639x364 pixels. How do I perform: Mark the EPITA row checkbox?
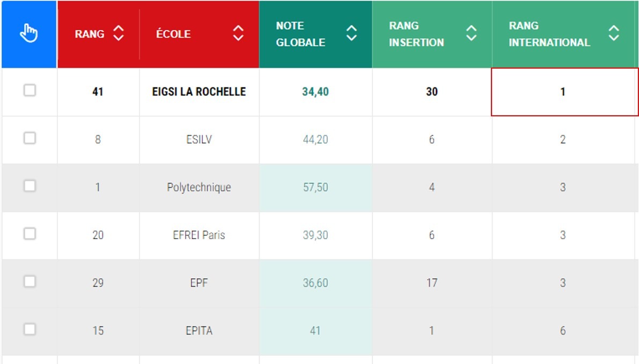point(30,329)
